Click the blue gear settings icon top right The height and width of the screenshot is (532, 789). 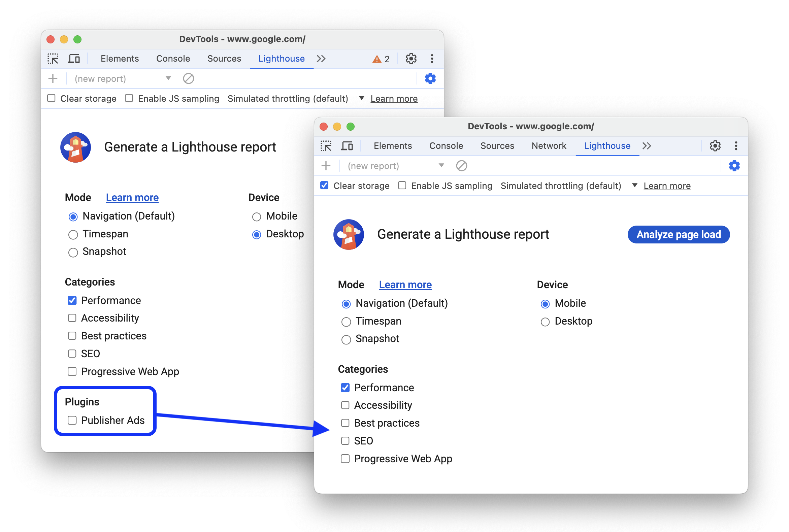click(734, 166)
